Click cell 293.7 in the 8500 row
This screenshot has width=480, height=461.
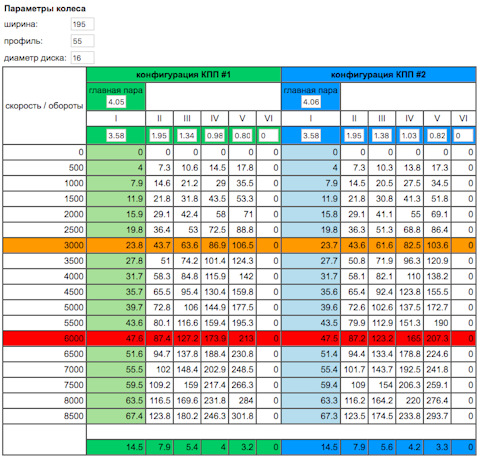[x=437, y=416]
